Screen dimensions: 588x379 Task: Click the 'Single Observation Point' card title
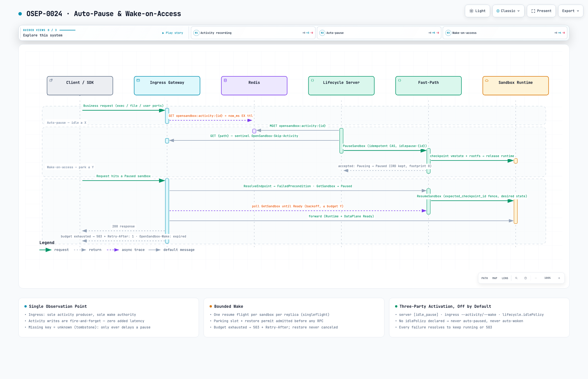pyautogui.click(x=58, y=306)
